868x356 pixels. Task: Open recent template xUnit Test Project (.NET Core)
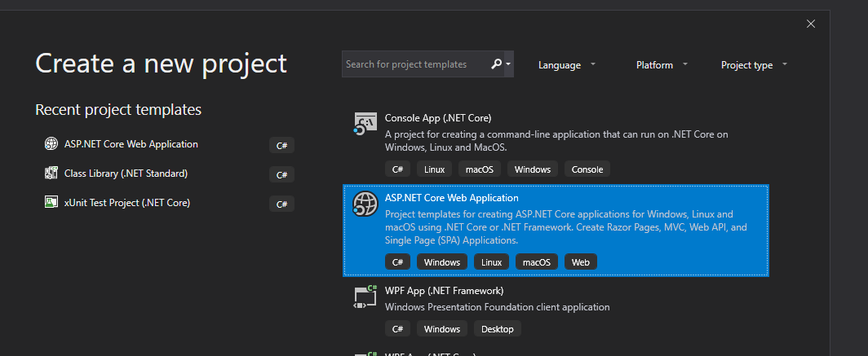click(x=126, y=203)
